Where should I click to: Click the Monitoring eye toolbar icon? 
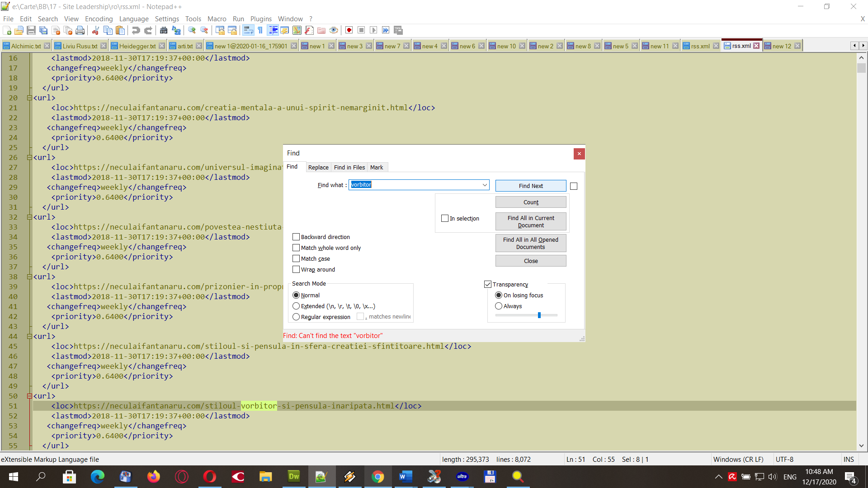334,30
